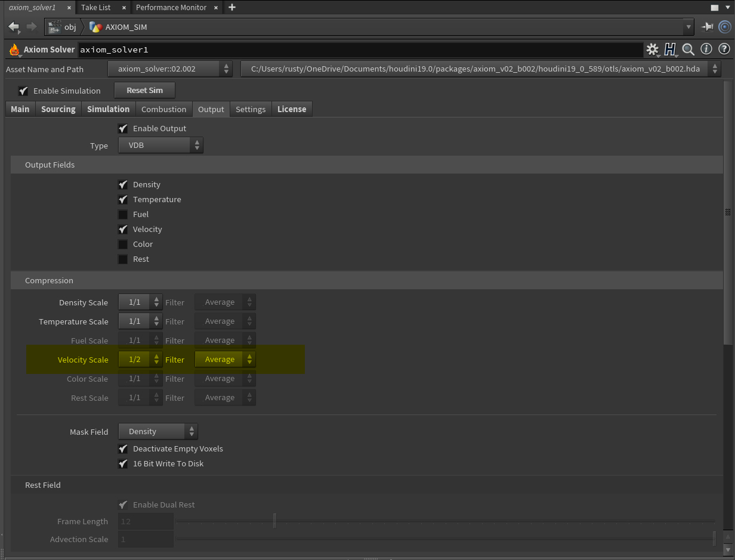Image resolution: width=735 pixels, height=560 pixels.
Task: Switch to the Combustion tab
Action: click(164, 109)
